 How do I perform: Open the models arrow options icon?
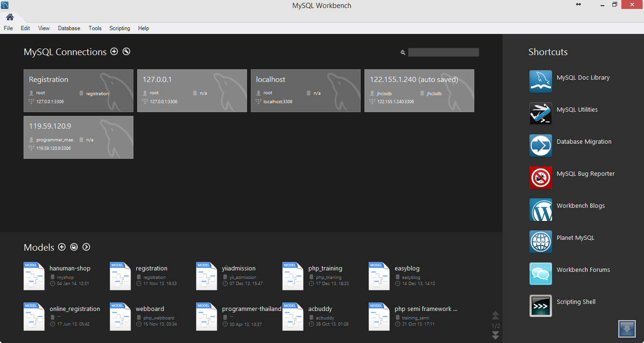(x=86, y=247)
